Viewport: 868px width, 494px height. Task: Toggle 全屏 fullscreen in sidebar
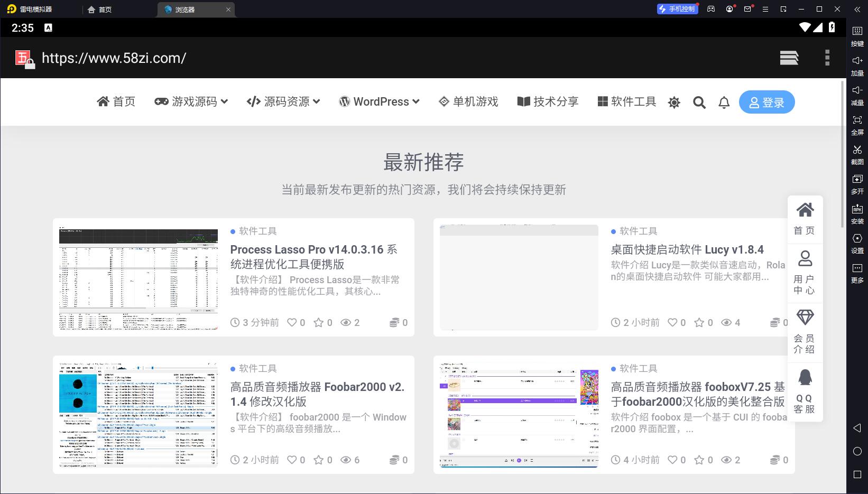[x=857, y=125]
